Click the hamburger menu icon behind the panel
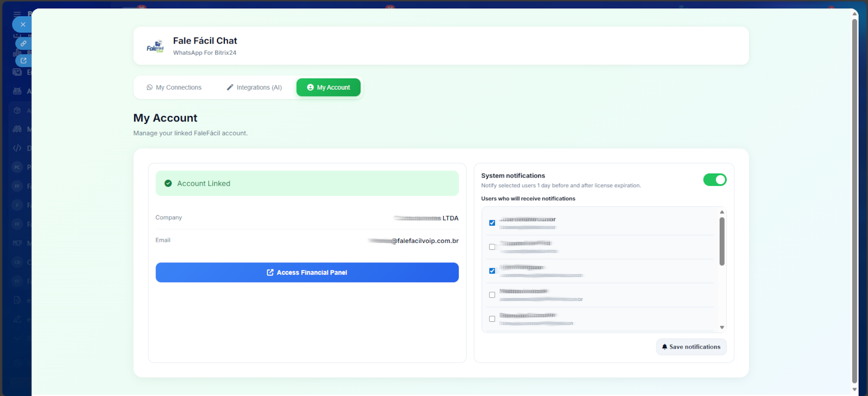868x396 pixels. pyautogui.click(x=17, y=14)
